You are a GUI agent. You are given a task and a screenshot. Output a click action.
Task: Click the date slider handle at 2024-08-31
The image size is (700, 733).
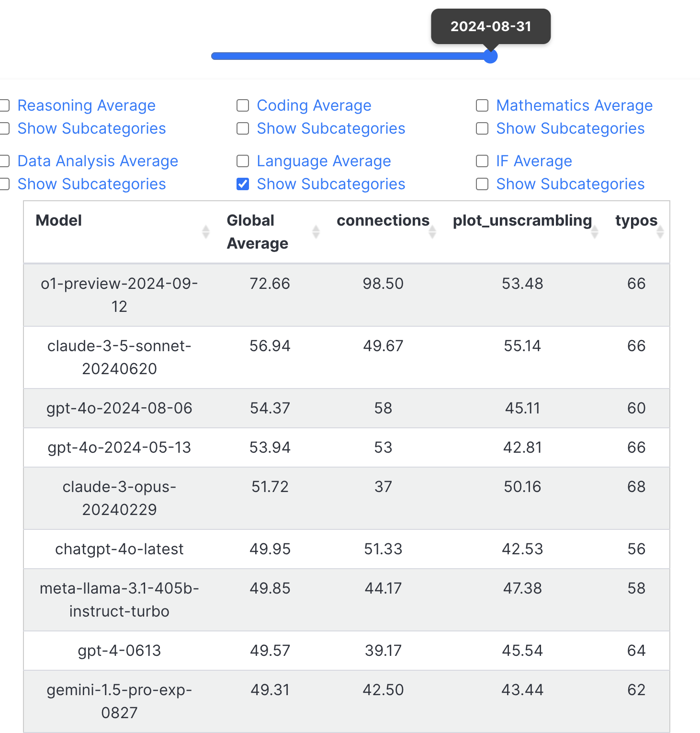pos(490,56)
